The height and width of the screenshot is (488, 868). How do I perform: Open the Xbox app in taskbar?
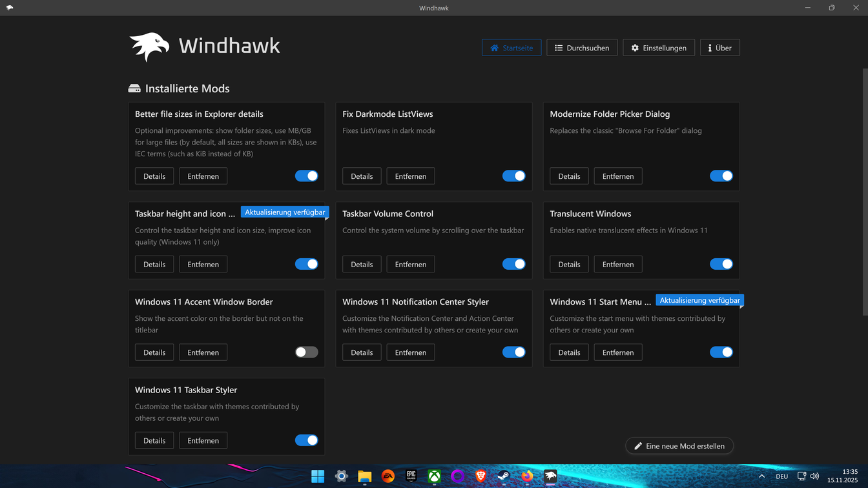pyautogui.click(x=434, y=476)
